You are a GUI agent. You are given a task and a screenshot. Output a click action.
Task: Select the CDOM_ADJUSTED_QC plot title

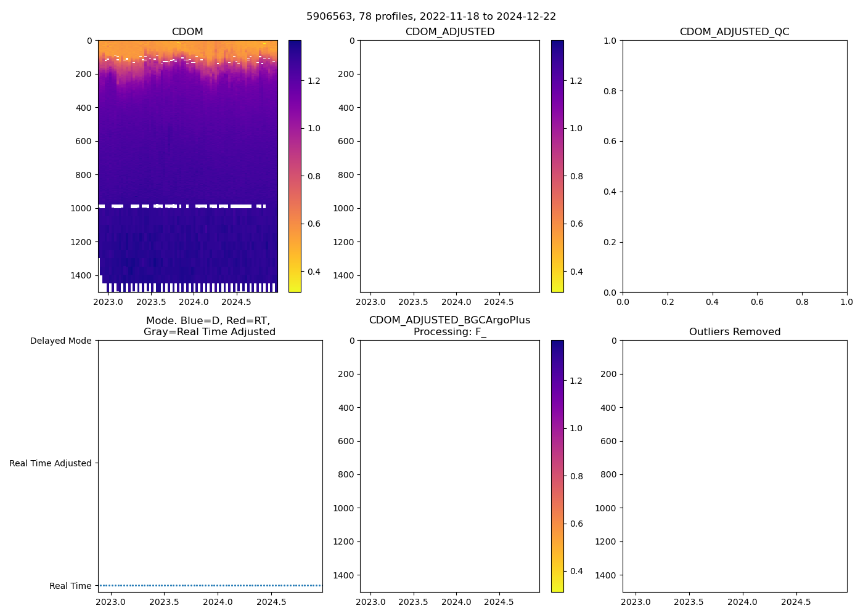[x=734, y=31]
